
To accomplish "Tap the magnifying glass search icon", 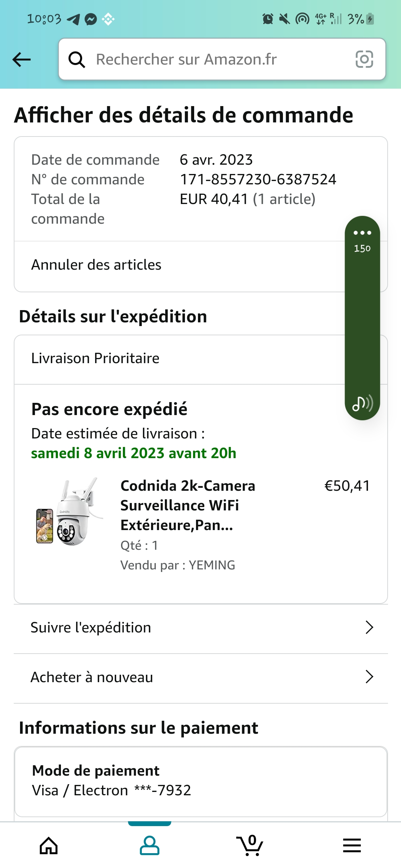I will click(x=77, y=59).
